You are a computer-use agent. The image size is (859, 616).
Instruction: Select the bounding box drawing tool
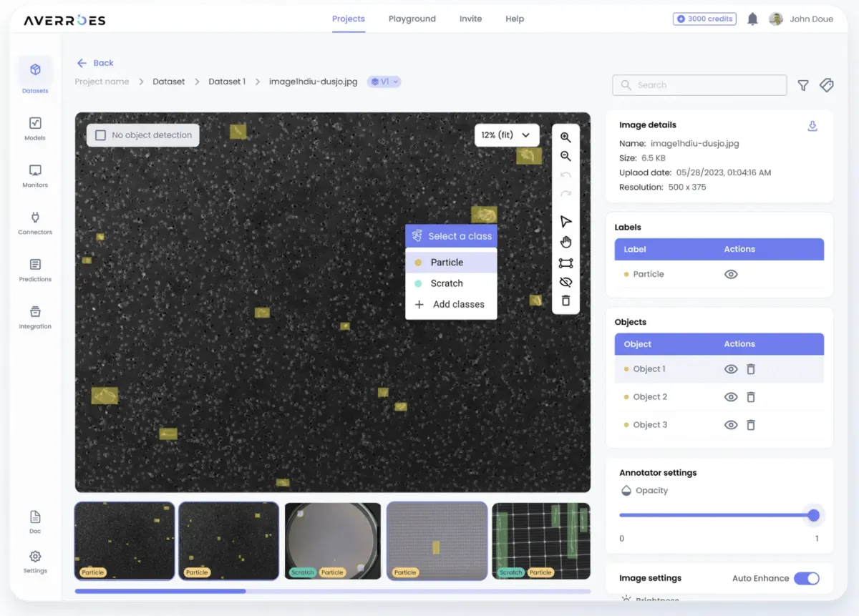click(x=566, y=263)
